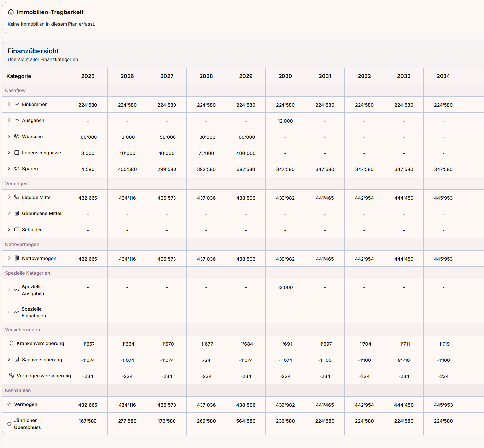Viewport: 484px width, 448px height.
Task: Expand the Ausgaben row chevron
Action: 9,120
